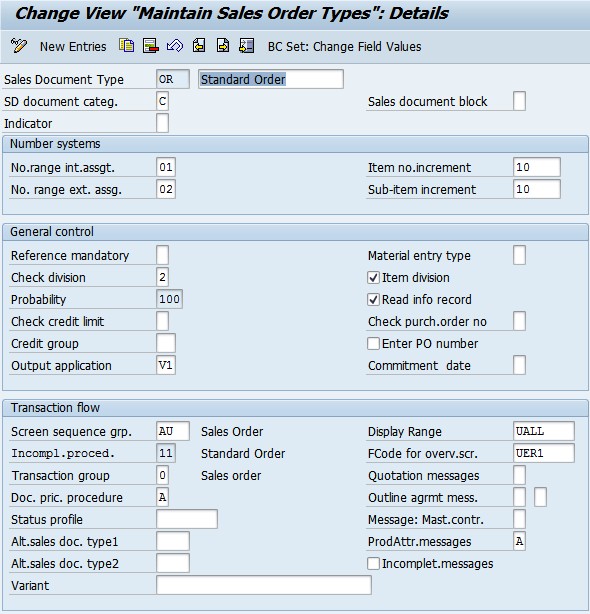
Task: Click the Sales document block field
Action: click(520, 101)
